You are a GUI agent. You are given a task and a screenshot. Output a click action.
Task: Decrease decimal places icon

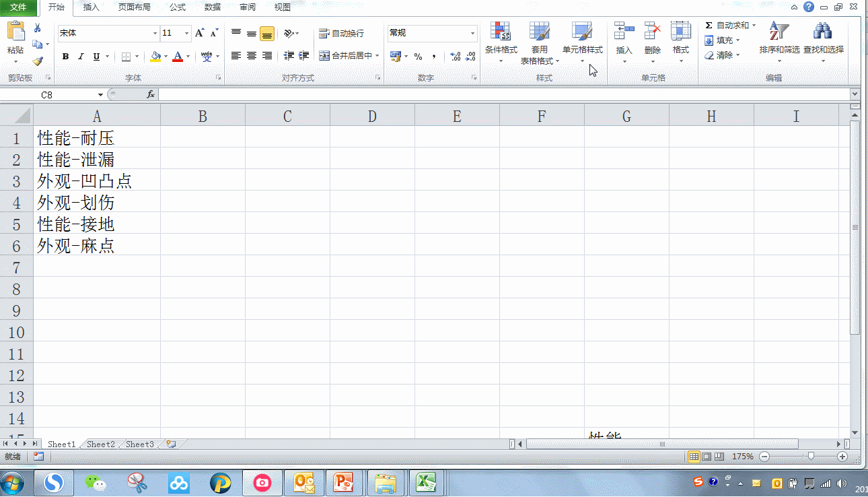click(x=471, y=57)
